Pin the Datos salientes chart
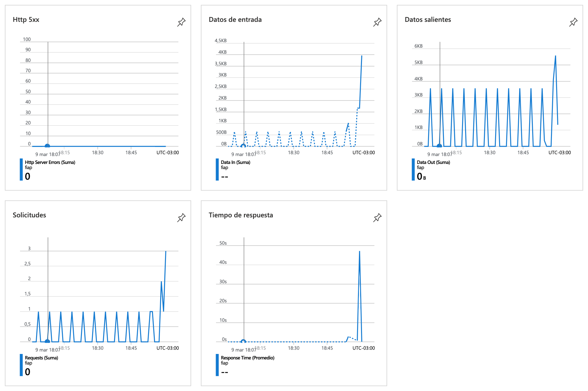Viewport: 588px width, 391px height. (x=573, y=22)
